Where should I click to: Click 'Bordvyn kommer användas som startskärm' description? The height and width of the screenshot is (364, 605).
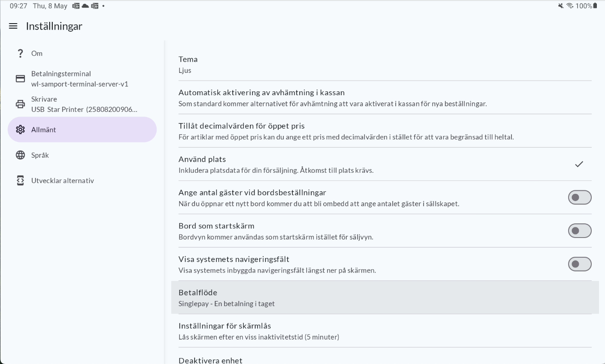click(x=276, y=237)
